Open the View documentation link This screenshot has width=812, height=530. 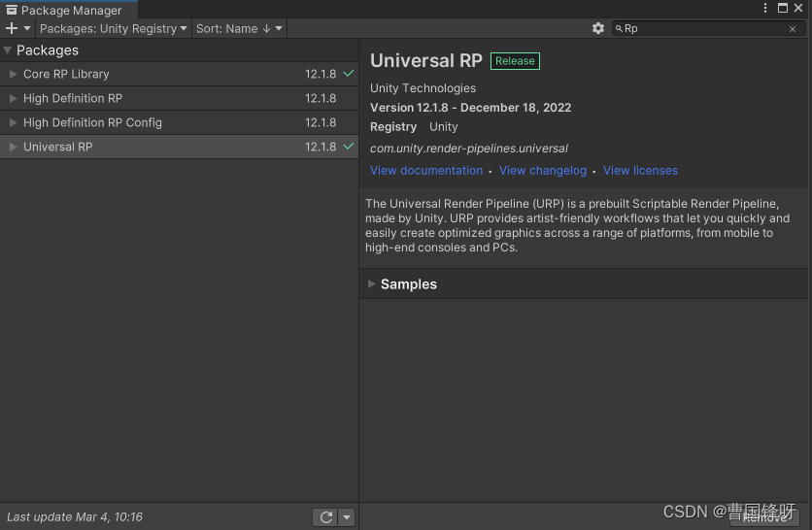(x=426, y=170)
